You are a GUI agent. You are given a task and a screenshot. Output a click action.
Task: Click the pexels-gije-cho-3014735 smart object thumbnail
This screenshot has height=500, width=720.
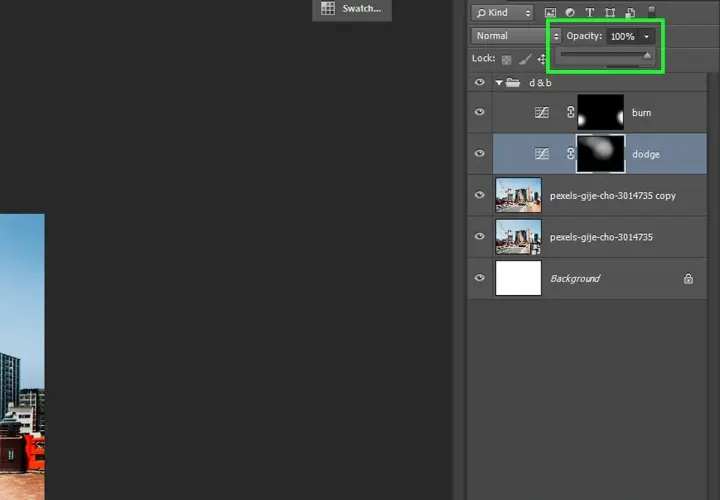pos(518,237)
